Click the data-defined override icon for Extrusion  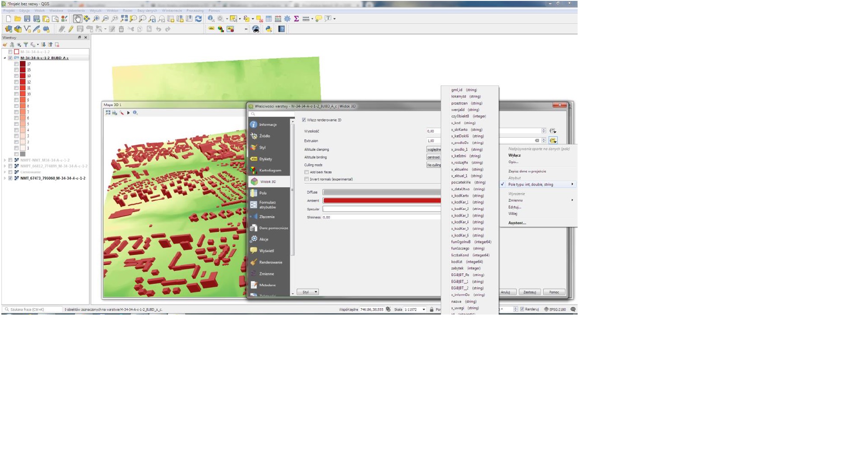[x=553, y=140]
